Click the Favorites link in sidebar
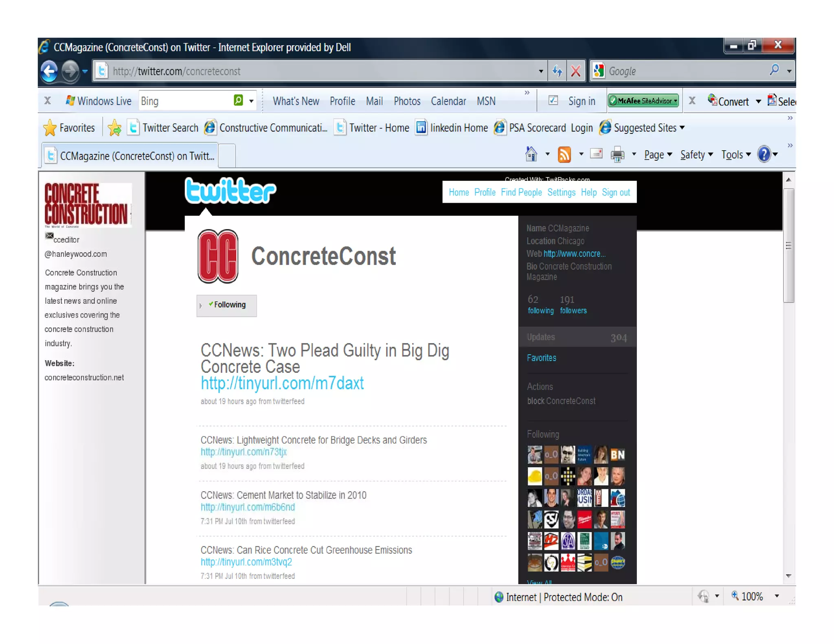 (x=541, y=358)
